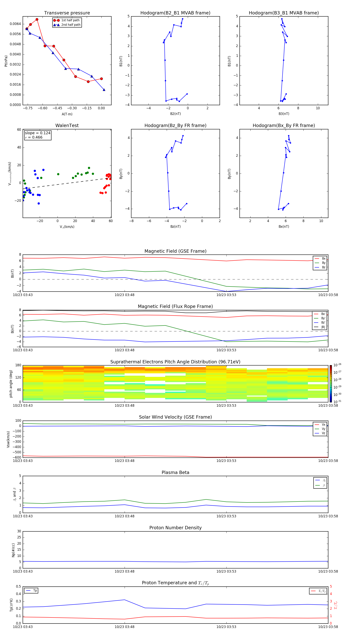Click '10/23 03:48' tick under GSE magnetic field

pyautogui.click(x=124, y=295)
